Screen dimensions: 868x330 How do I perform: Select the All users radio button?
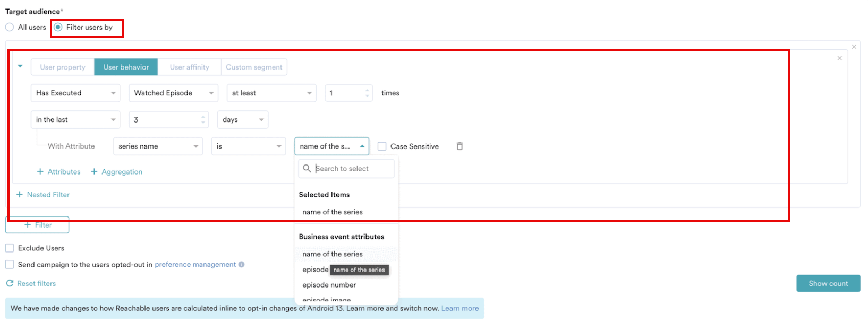10,27
